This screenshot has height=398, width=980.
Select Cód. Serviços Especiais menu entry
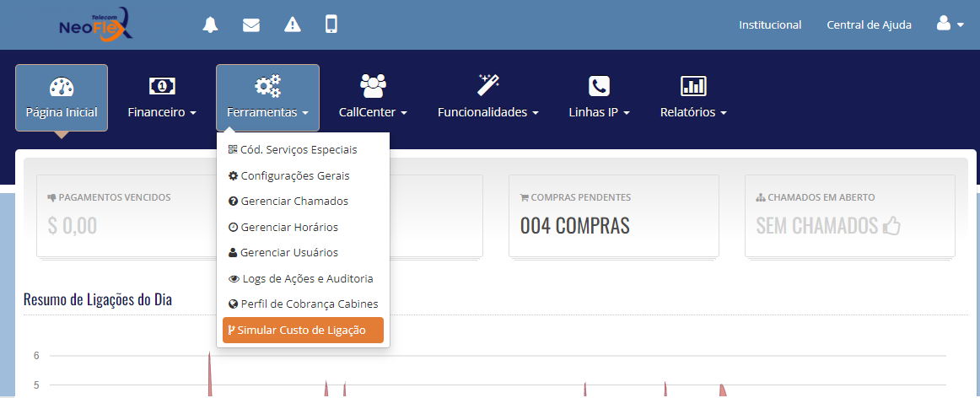click(x=303, y=150)
